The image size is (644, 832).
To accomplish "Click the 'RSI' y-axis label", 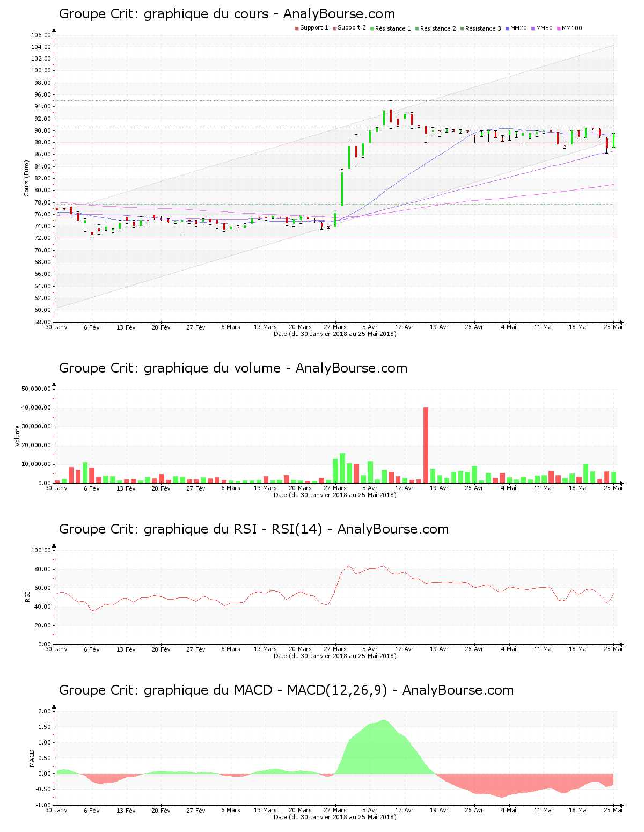I will [27, 596].
